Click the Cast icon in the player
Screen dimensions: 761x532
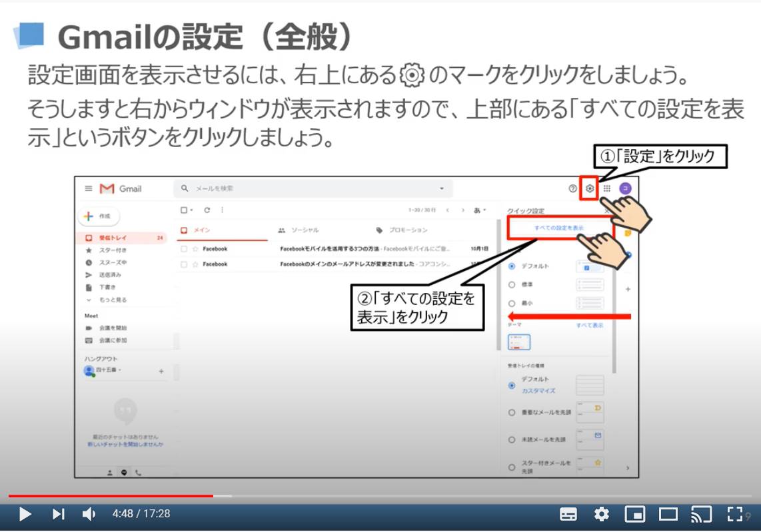tap(702, 514)
